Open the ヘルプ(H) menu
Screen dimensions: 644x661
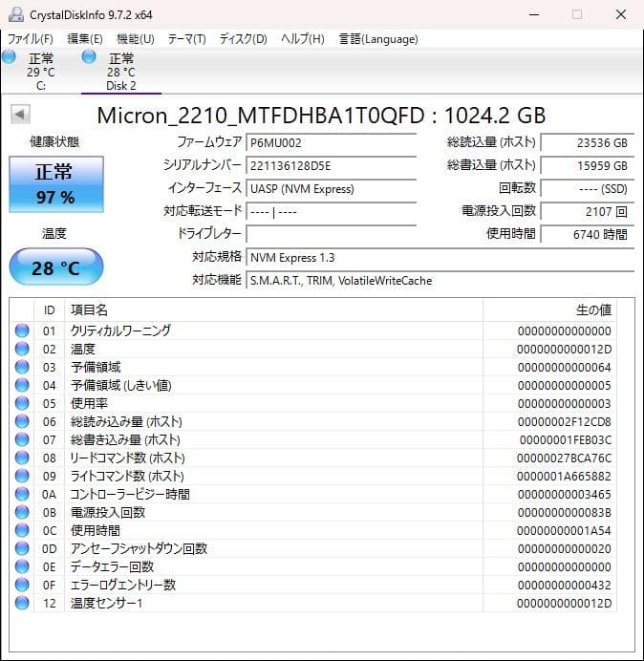click(x=303, y=39)
